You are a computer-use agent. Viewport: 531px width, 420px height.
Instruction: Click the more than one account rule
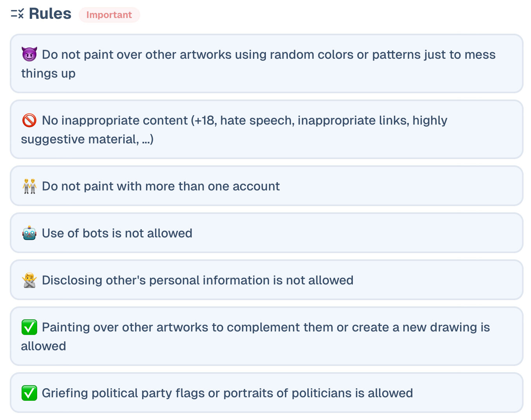pos(161,186)
